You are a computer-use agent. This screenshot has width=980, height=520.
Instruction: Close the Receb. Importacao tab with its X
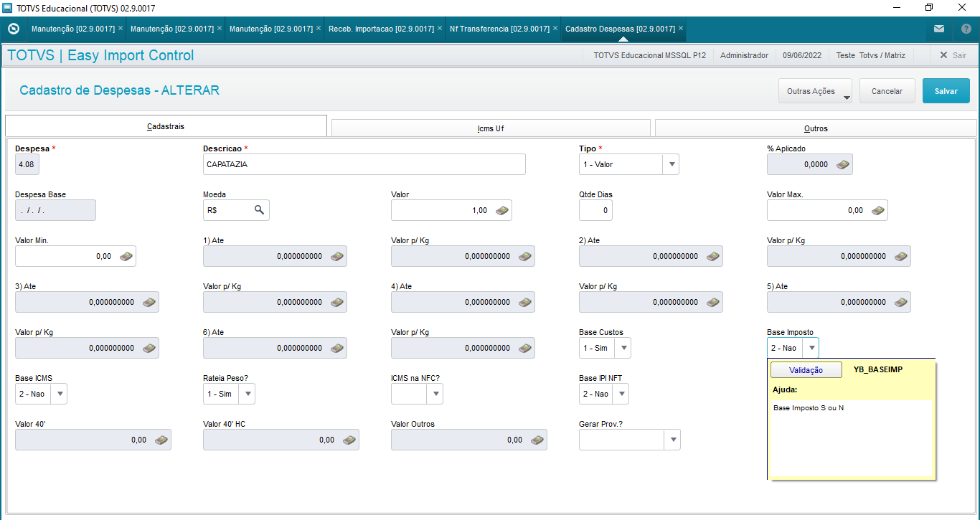click(440, 29)
